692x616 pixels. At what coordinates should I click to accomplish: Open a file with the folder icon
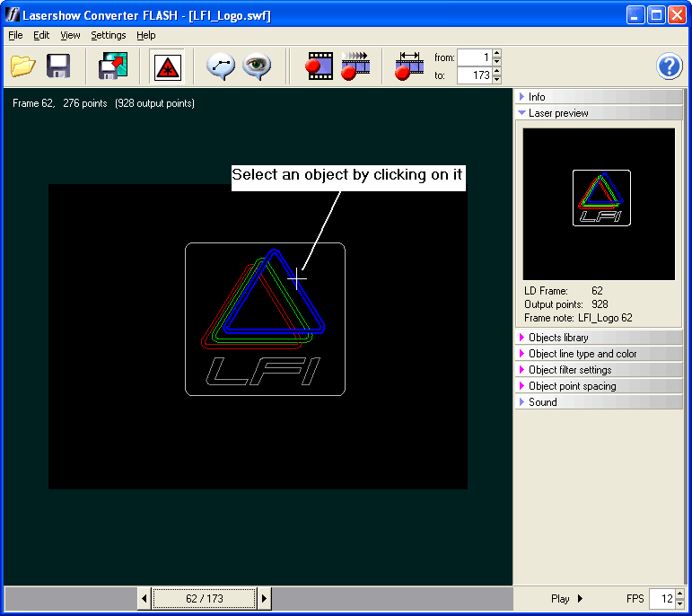[x=23, y=66]
